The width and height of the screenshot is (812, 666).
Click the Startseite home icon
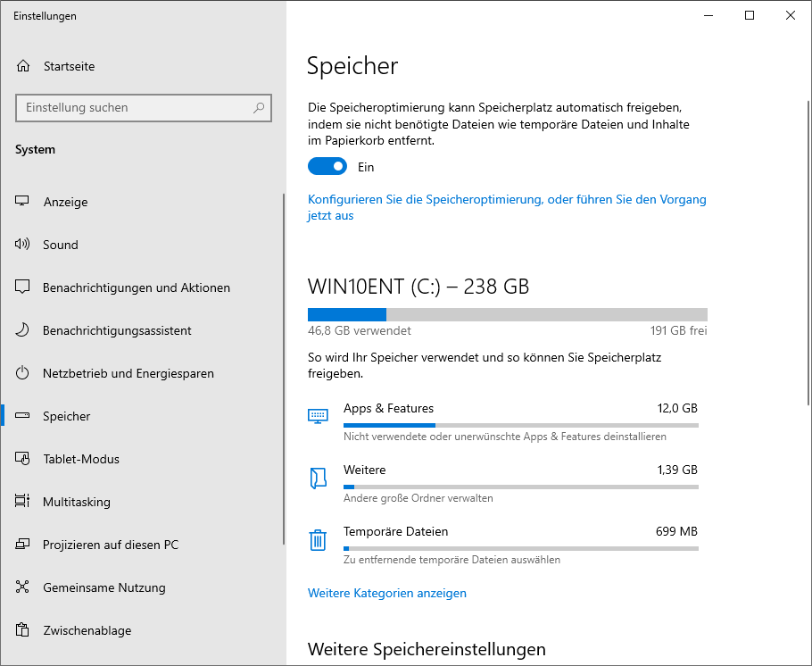click(x=23, y=66)
